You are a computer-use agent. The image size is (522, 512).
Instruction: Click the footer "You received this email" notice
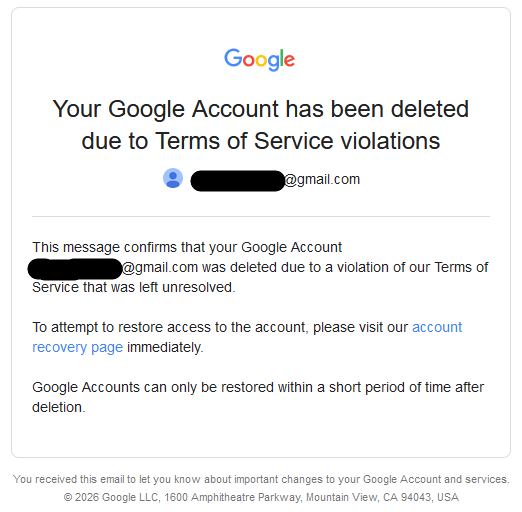261,479
